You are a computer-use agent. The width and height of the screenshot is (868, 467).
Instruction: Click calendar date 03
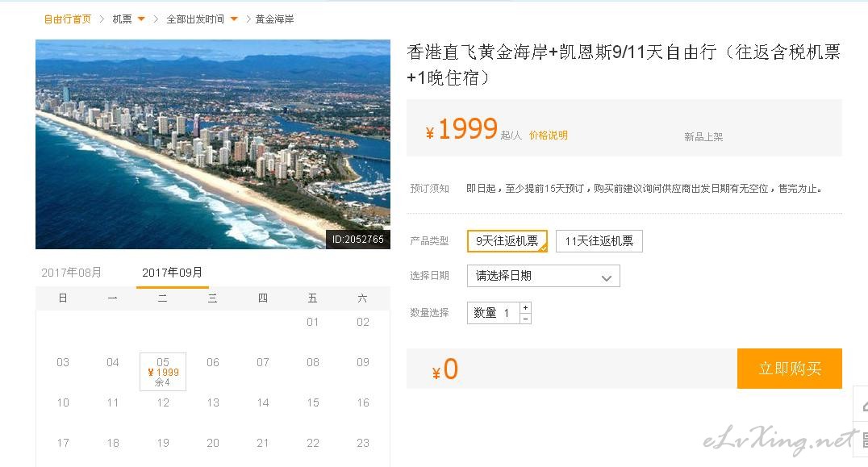[x=63, y=362]
